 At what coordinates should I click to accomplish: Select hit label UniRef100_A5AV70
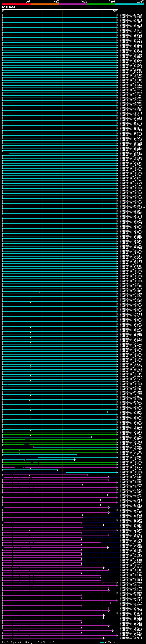(x=131, y=30)
